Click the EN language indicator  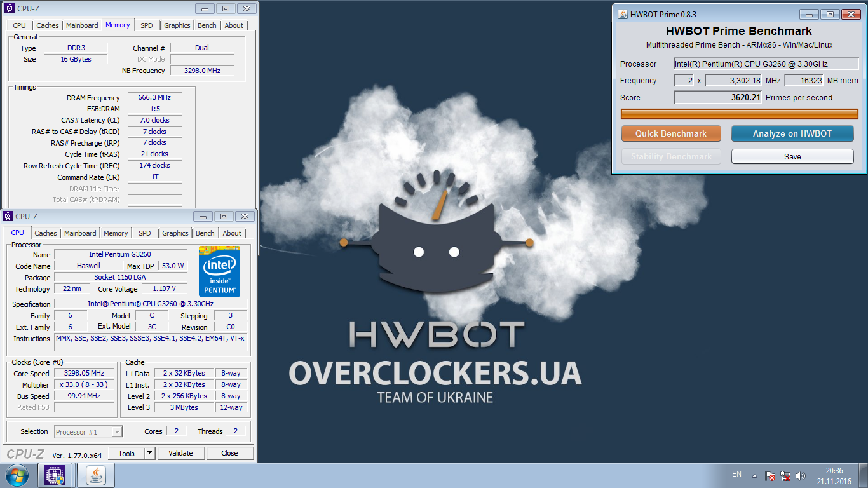point(736,474)
